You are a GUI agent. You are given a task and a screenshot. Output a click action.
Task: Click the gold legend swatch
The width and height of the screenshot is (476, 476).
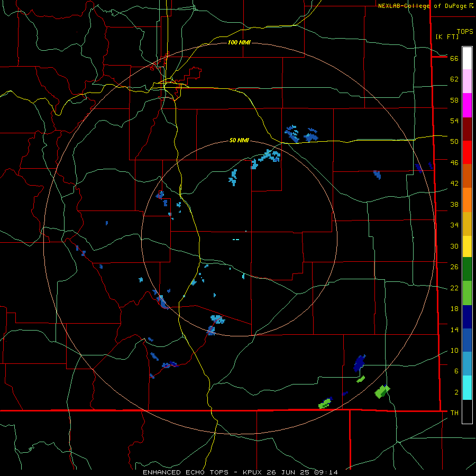coord(467,224)
